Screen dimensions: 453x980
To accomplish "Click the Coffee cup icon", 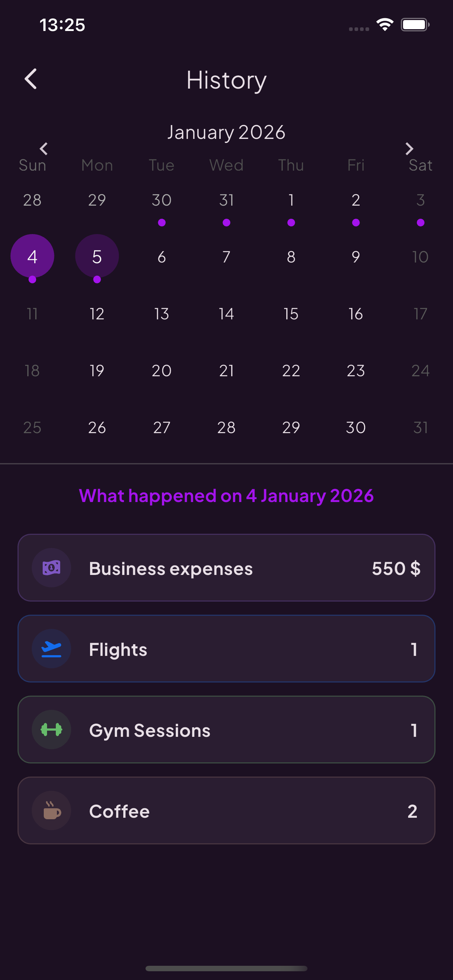I will click(51, 811).
